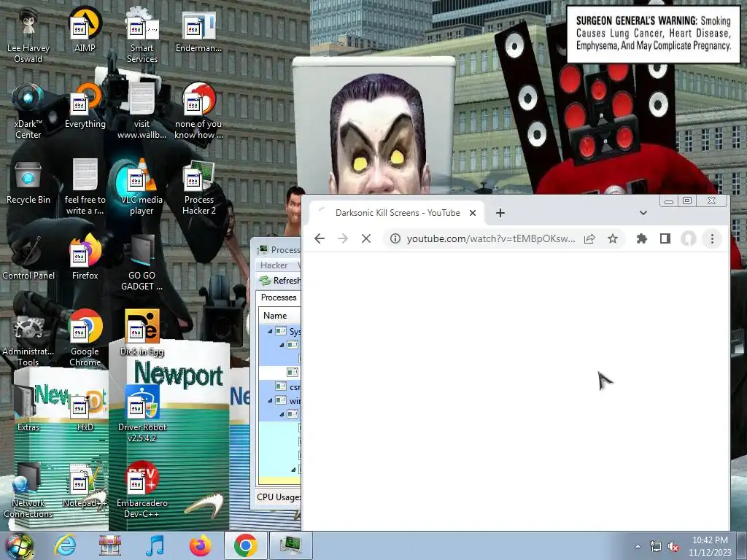The image size is (747, 560).
Task: Click Refresh in Process Hacker toolbar
Action: click(x=279, y=281)
